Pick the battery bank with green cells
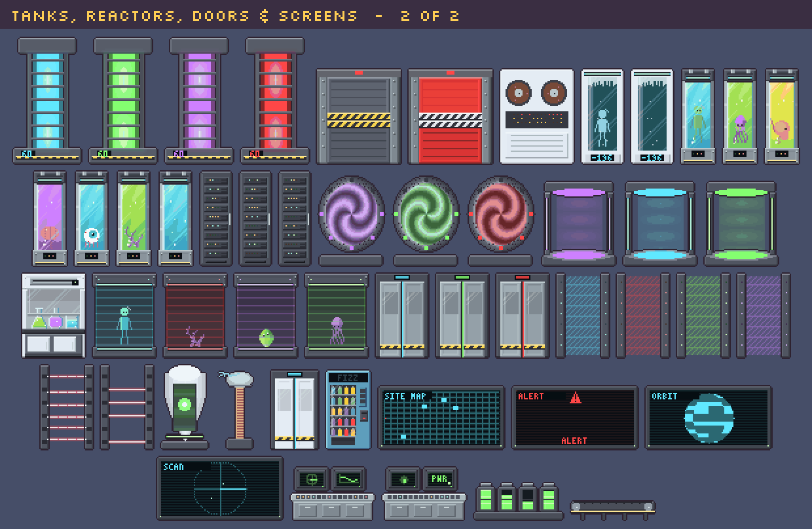This screenshot has height=529, width=812. click(519, 501)
